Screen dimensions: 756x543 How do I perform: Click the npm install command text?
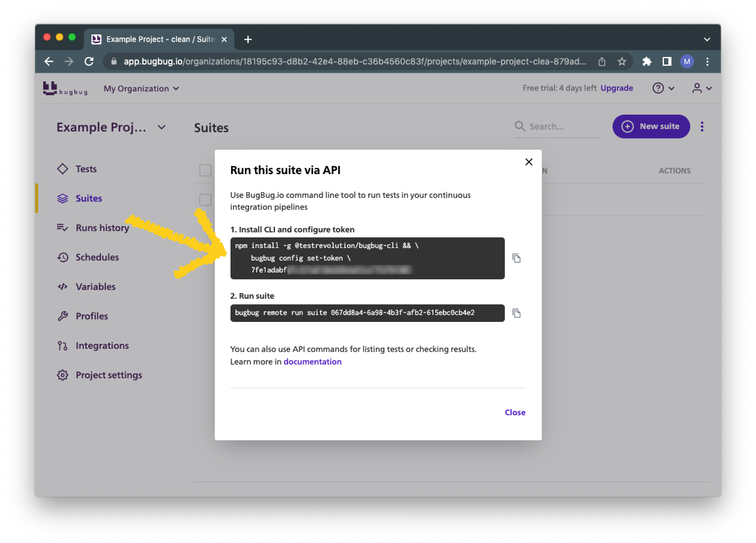(x=326, y=246)
